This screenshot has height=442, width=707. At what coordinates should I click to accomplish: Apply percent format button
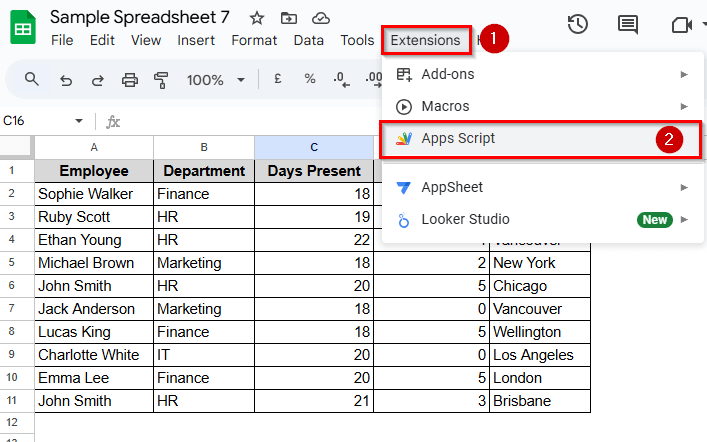pyautogui.click(x=310, y=79)
